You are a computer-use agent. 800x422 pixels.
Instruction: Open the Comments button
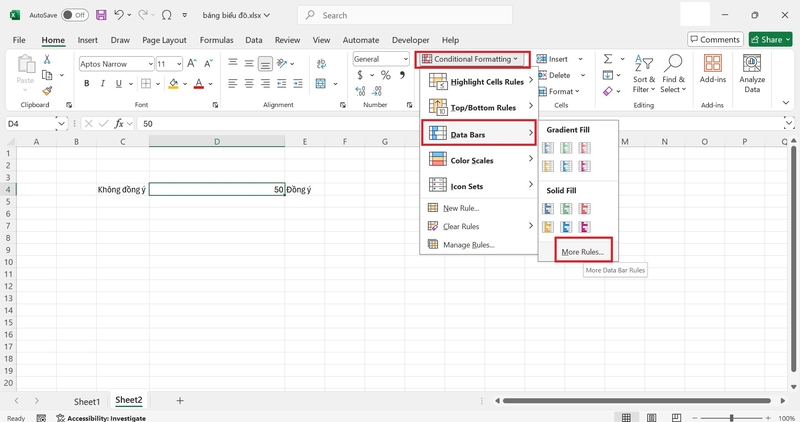coord(715,39)
